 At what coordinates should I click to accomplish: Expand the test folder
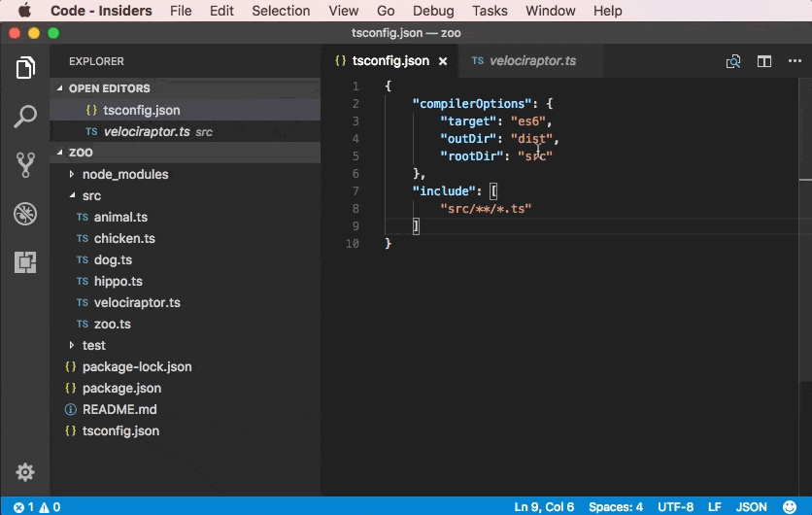(x=72, y=345)
